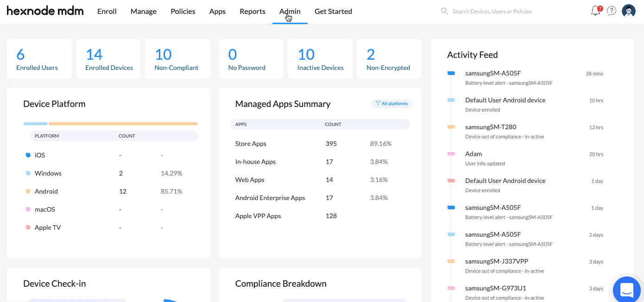Open the samsungSM-J337VPP activity entry
Screen dimensions: 644x302
525,266
